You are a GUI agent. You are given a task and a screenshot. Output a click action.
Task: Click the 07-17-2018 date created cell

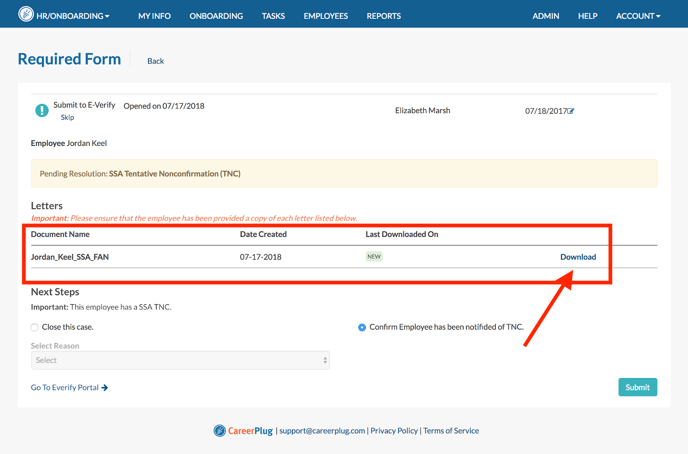click(x=260, y=257)
